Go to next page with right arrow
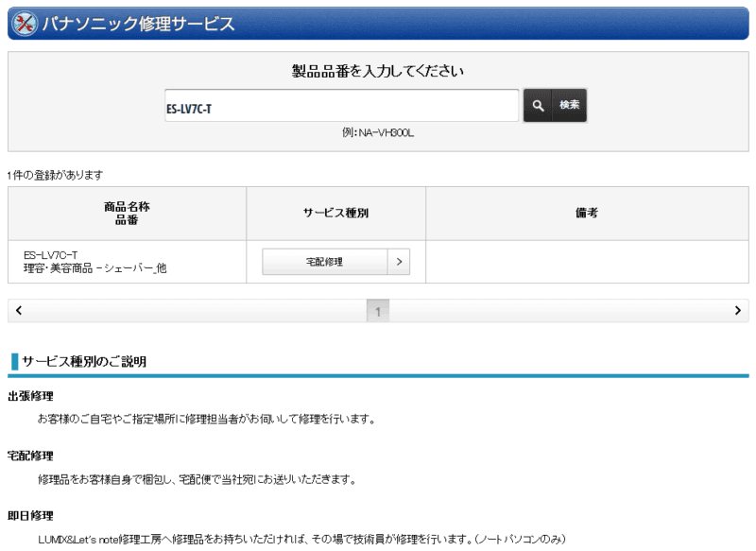 tap(737, 310)
